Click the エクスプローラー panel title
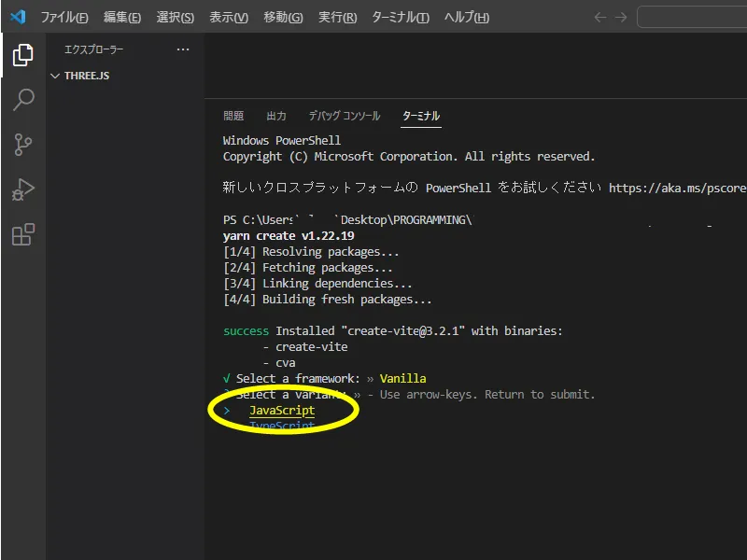The image size is (747, 560). [94, 49]
